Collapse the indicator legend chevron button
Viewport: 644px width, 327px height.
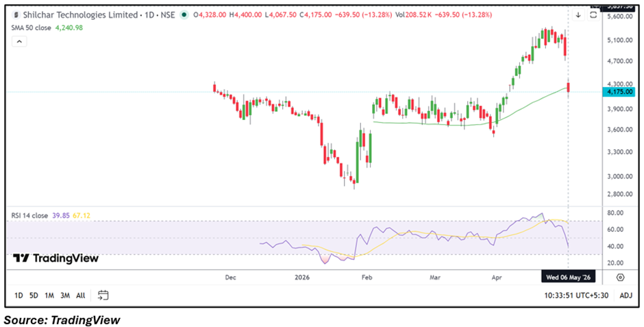(x=20, y=41)
